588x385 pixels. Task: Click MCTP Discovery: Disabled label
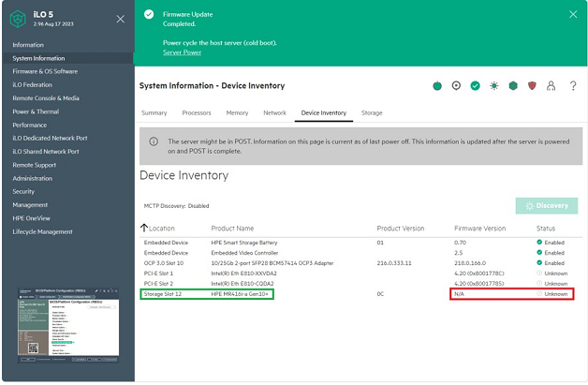click(176, 206)
